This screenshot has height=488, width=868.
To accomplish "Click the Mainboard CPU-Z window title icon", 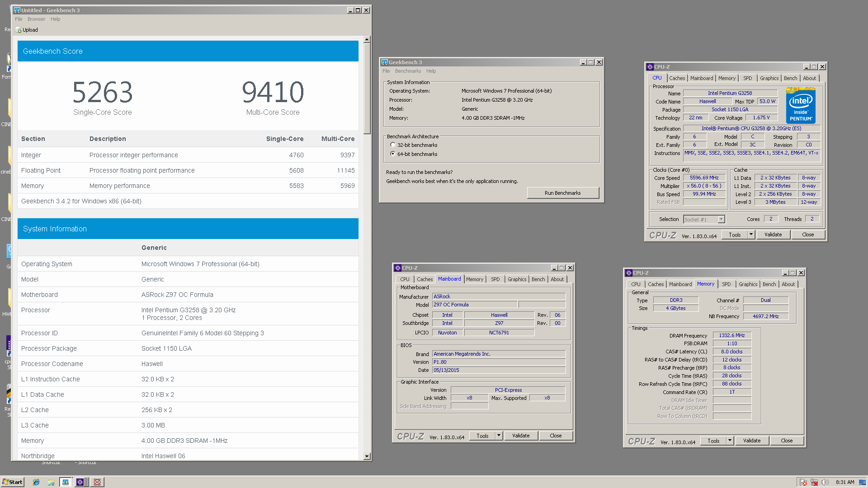I will click(x=398, y=268).
